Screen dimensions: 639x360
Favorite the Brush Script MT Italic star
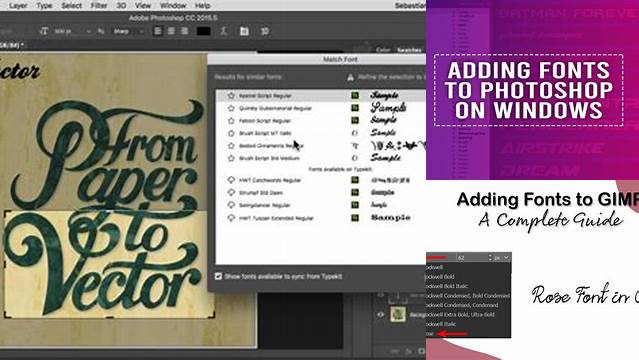tap(231, 133)
